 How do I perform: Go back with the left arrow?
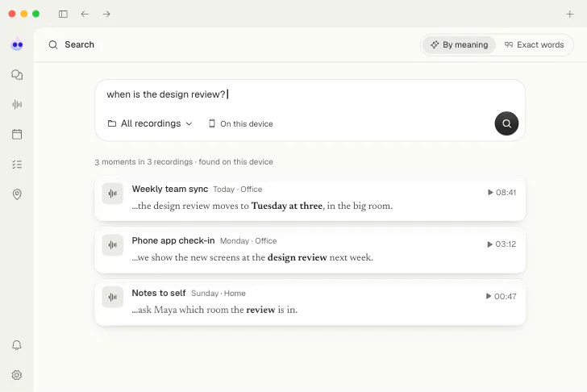pyautogui.click(x=85, y=14)
